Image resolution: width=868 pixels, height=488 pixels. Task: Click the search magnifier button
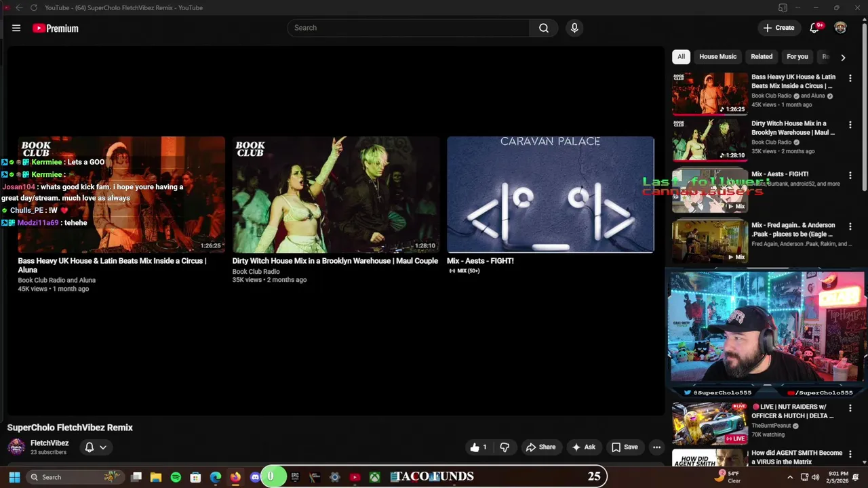(x=544, y=28)
